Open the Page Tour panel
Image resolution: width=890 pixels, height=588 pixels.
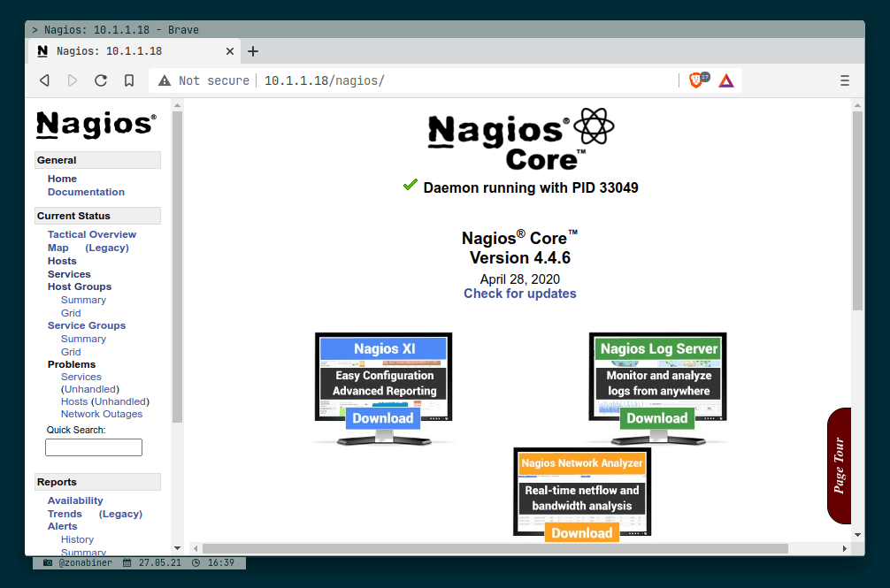point(839,466)
